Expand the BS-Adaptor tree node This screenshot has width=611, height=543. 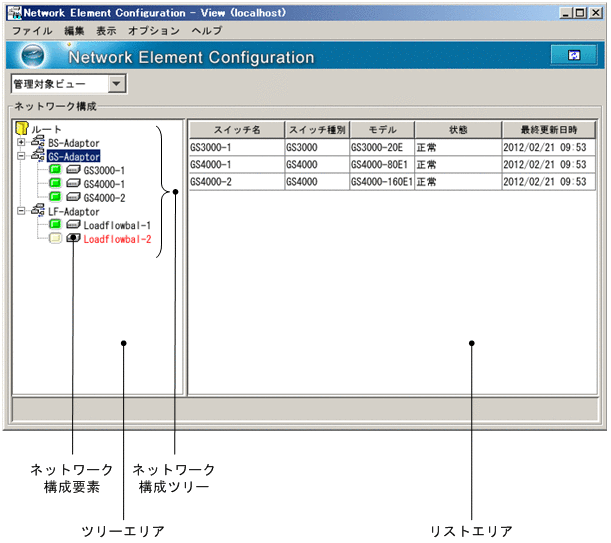click(21, 143)
